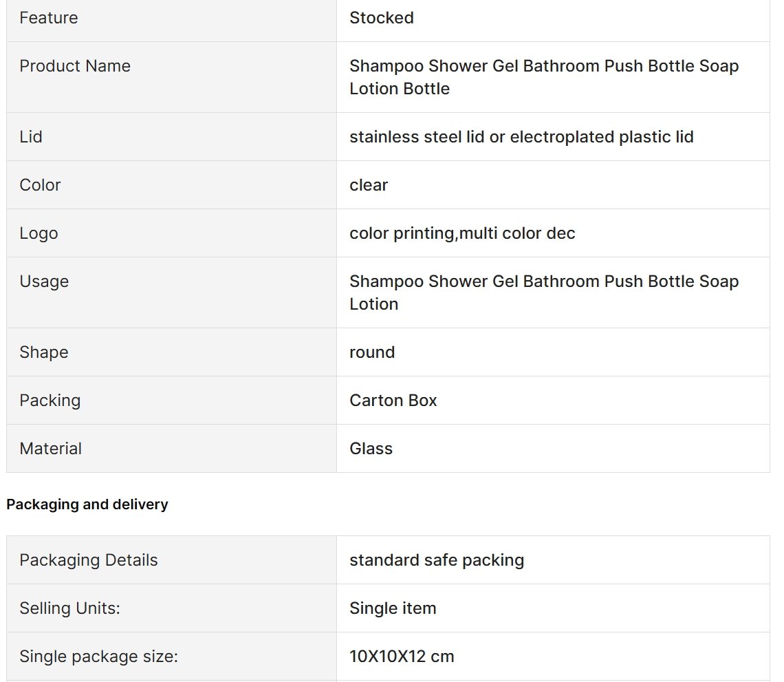
Task: Click the Lid attribute label
Action: (x=31, y=136)
